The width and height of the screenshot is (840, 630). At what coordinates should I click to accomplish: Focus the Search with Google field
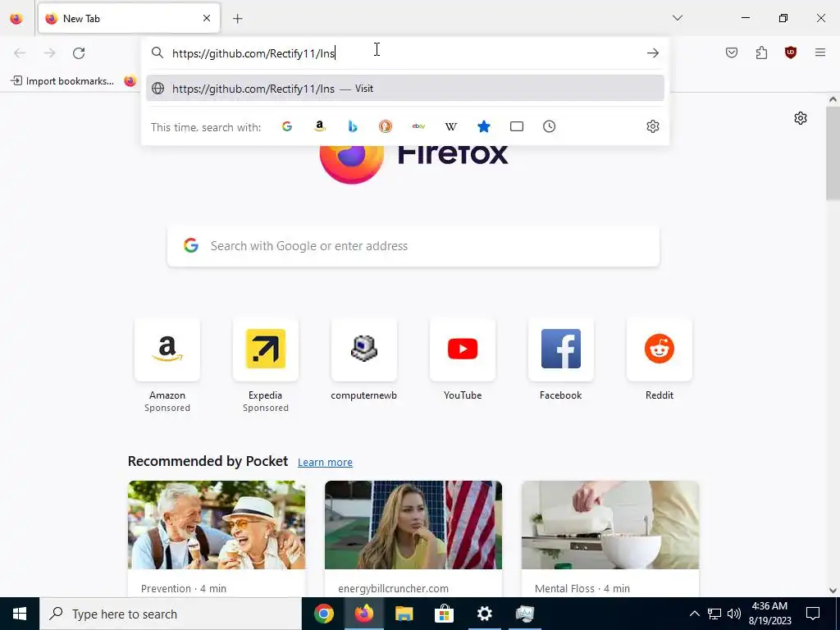pyautogui.click(x=413, y=246)
